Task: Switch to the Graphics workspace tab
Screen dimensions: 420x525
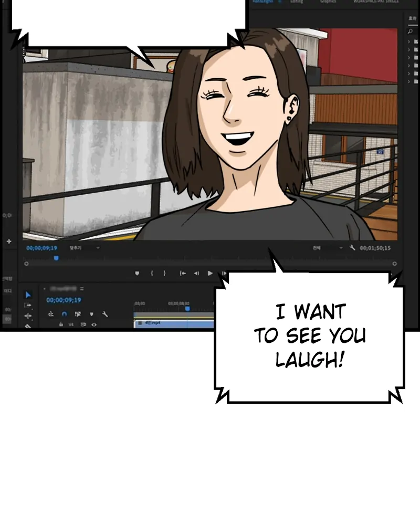Action: 328,2
